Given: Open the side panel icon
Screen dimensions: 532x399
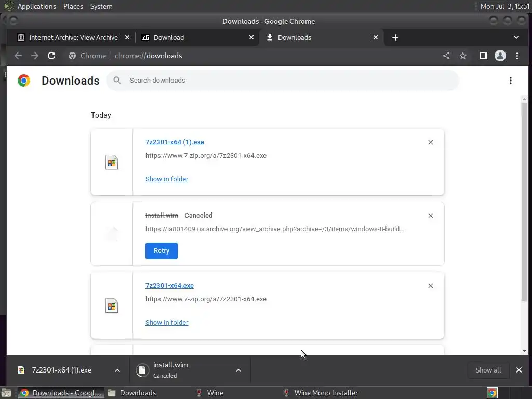Looking at the screenshot, I should coord(484,56).
